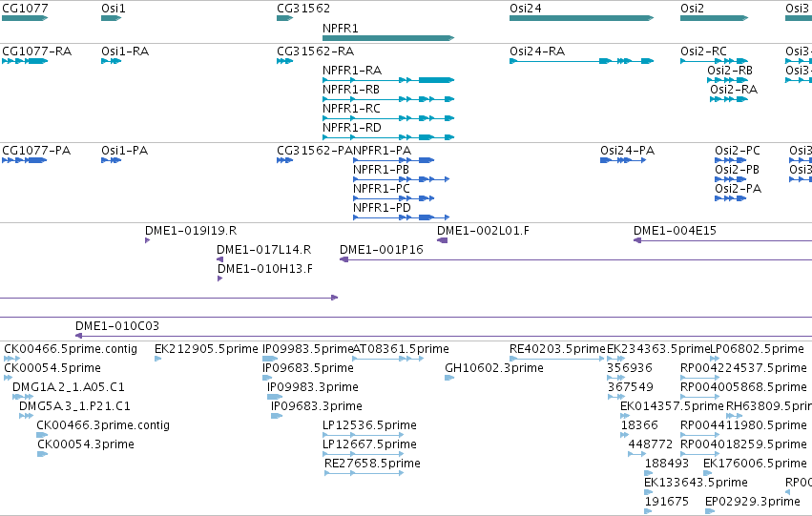Click the CG31562-RA transcript label
The image size is (812, 516).
tap(316, 52)
